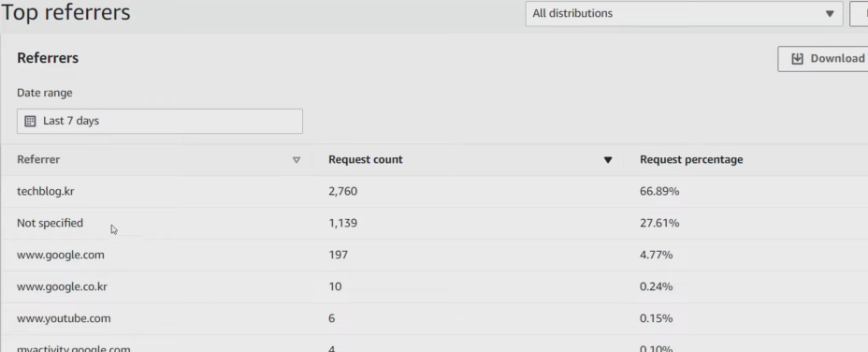Click the 2,760 request count cell

click(342, 191)
